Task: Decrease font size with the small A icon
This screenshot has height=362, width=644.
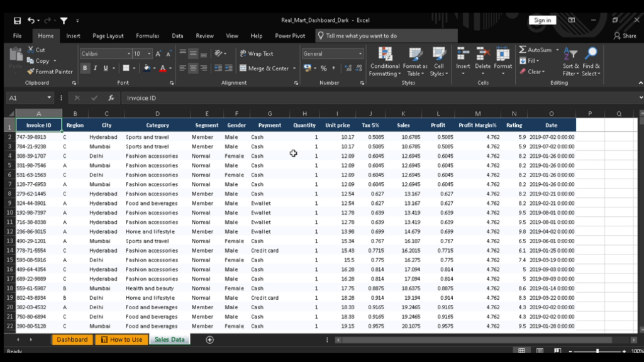Action: click(x=169, y=54)
